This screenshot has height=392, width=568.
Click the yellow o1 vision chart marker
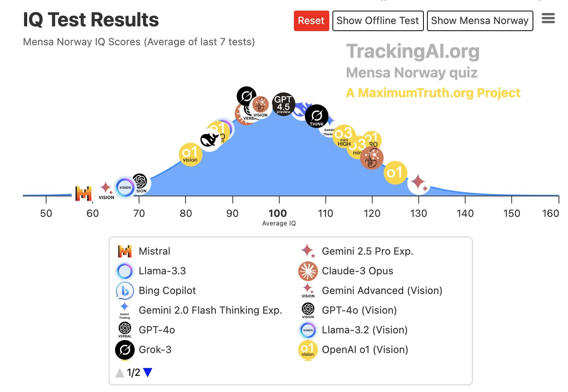tap(191, 155)
